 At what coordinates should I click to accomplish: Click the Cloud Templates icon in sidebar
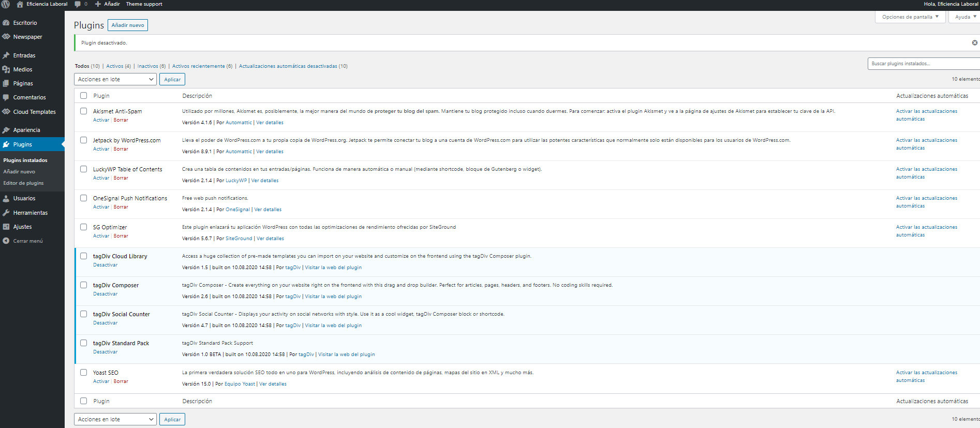point(6,112)
